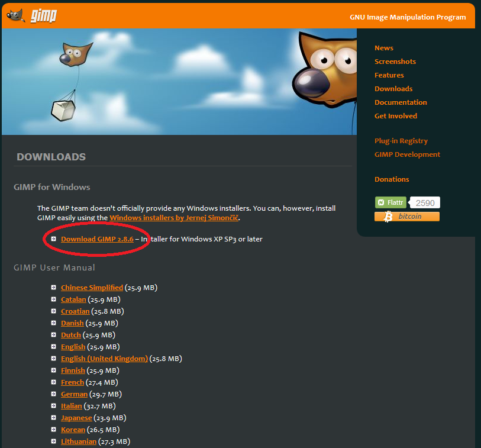Click arrow bullet beside French
Viewport: 481px width, 448px height.
[x=54, y=382]
